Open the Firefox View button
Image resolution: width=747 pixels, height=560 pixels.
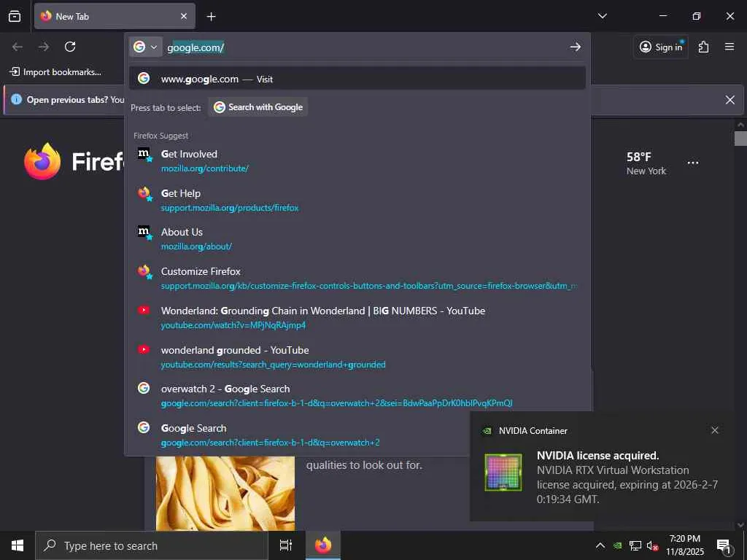[x=15, y=16]
